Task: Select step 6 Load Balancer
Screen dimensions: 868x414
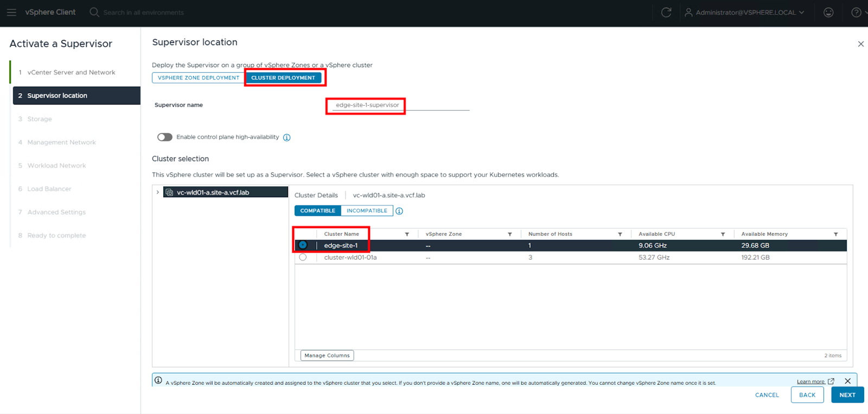Action: pyautogui.click(x=49, y=189)
